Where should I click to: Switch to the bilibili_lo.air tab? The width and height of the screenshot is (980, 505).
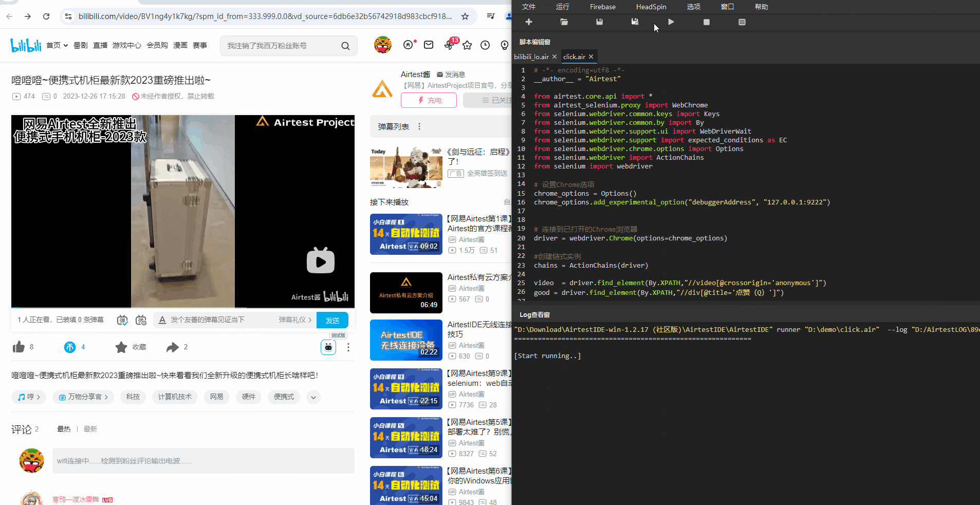(531, 57)
